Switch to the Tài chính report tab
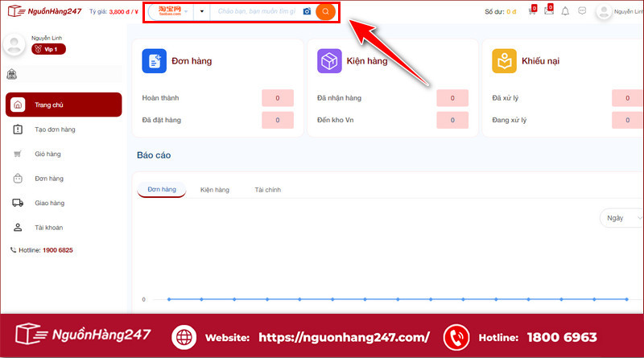This screenshot has height=358, width=644. tap(267, 190)
